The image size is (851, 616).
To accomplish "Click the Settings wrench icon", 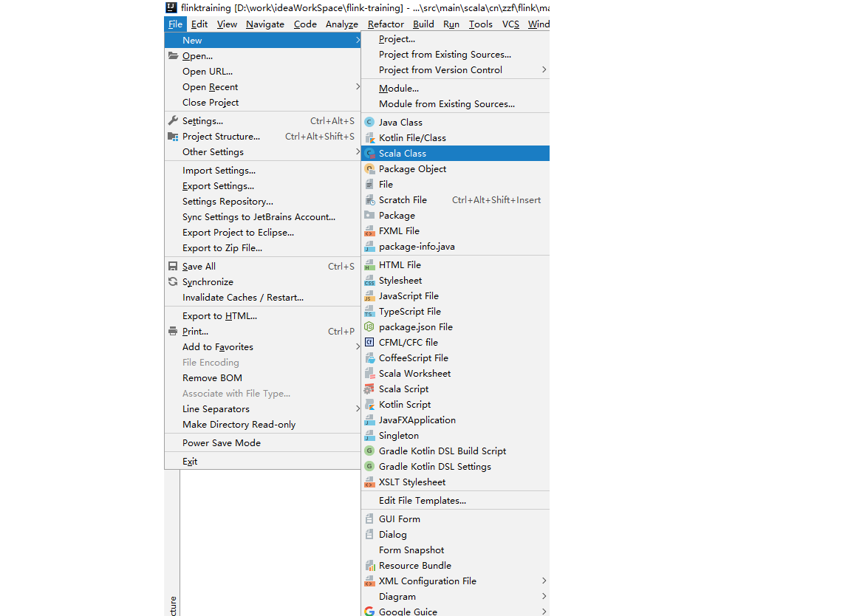I will point(173,120).
